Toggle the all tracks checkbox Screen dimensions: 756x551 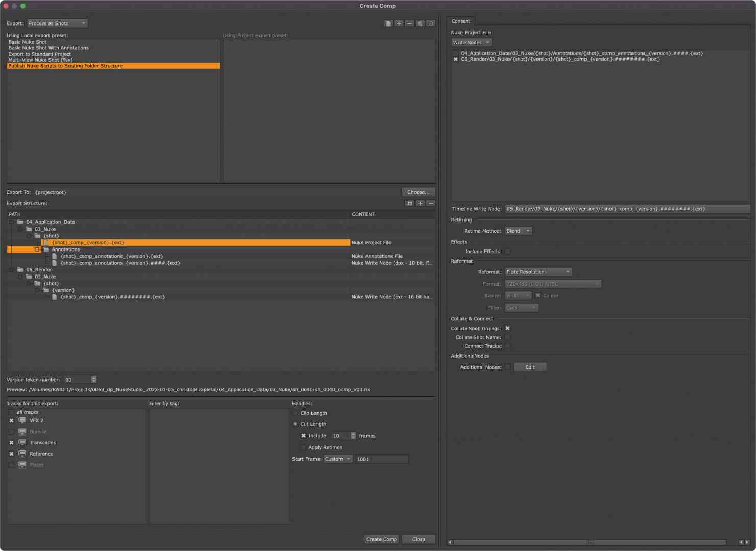tap(11, 412)
